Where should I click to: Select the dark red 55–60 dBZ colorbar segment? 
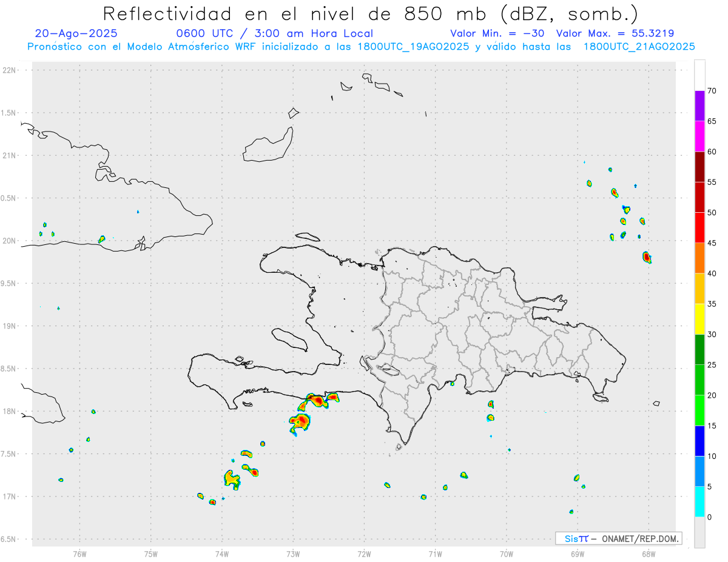[699, 167]
